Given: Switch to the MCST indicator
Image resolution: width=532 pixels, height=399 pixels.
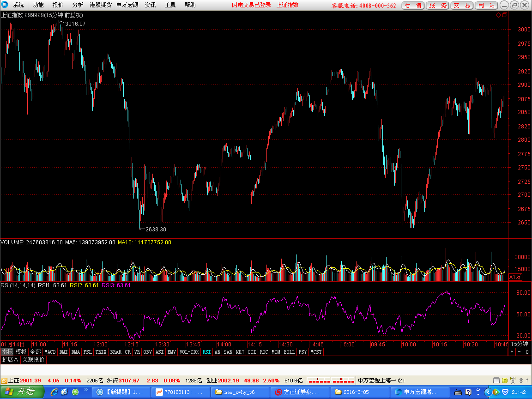Looking at the screenshot, I should 316,352.
